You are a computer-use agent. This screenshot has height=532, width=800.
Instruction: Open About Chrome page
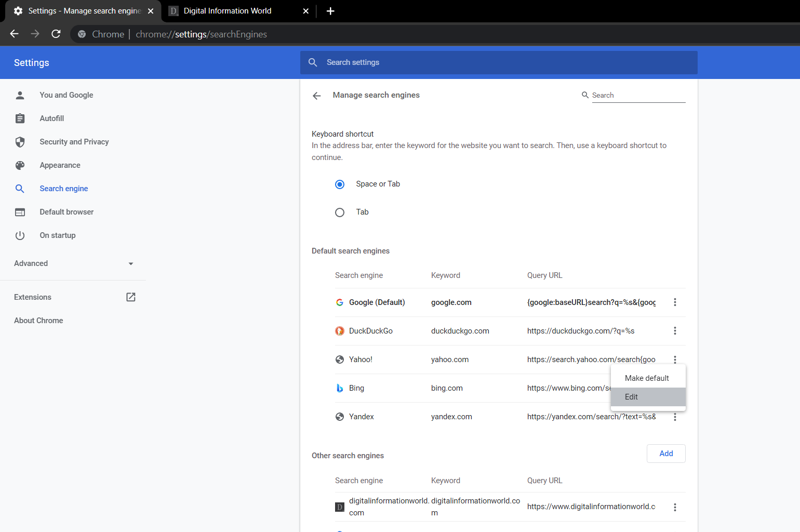(x=38, y=321)
